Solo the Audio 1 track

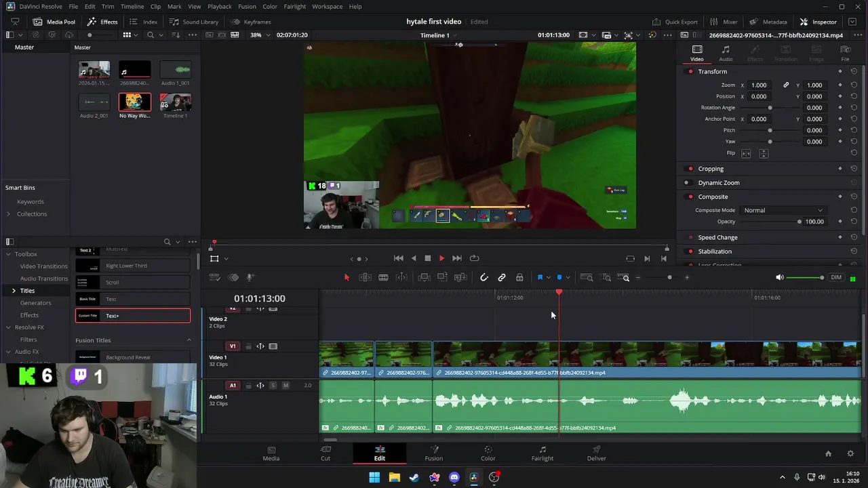click(273, 386)
